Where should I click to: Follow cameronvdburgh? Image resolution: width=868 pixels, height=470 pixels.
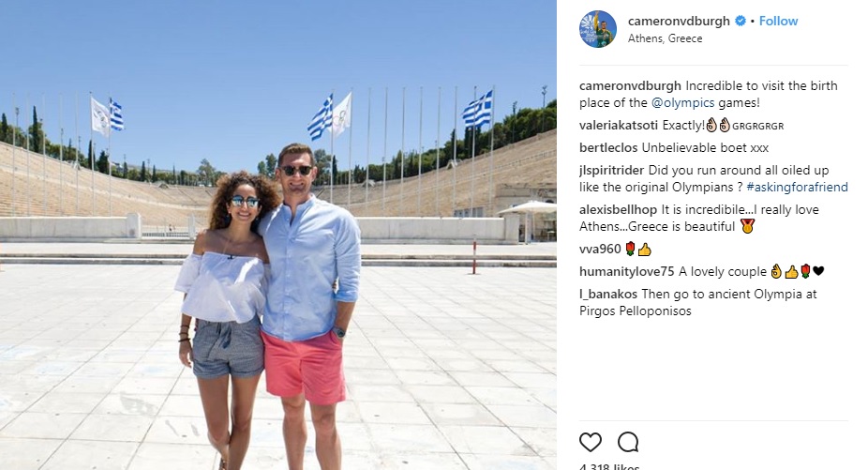(x=778, y=21)
